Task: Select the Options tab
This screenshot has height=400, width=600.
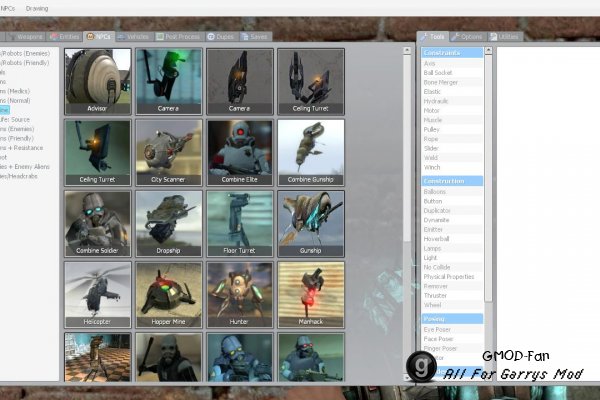Action: point(467,37)
